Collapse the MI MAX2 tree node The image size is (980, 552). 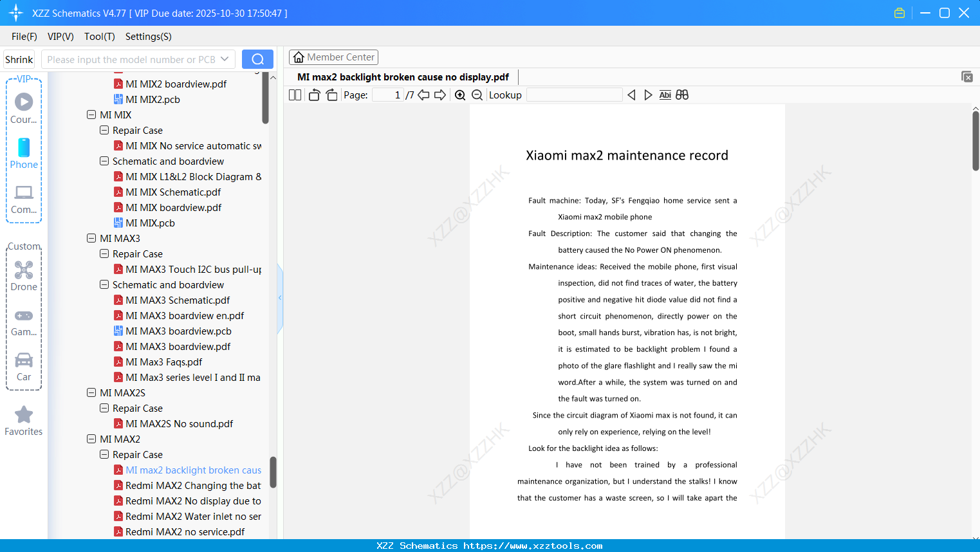click(91, 439)
